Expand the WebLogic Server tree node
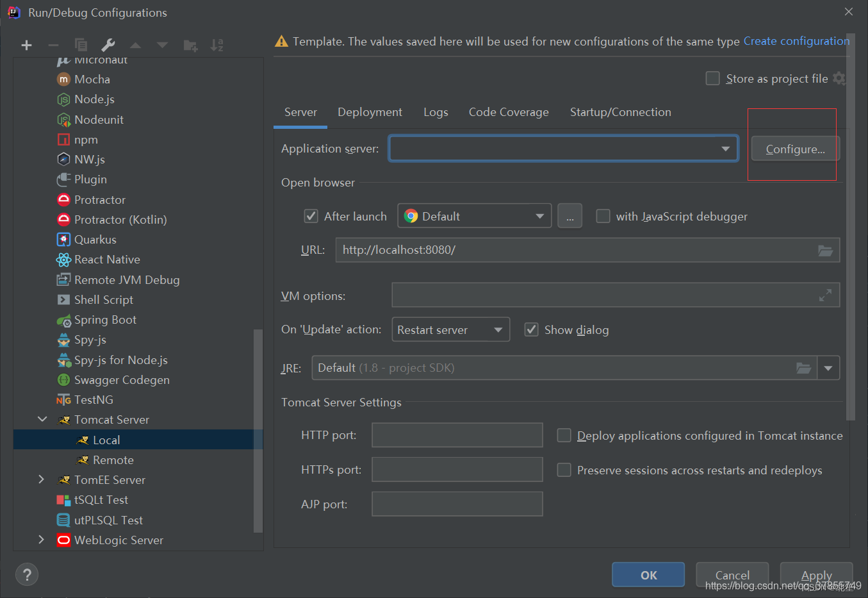The height and width of the screenshot is (598, 868). (42, 540)
